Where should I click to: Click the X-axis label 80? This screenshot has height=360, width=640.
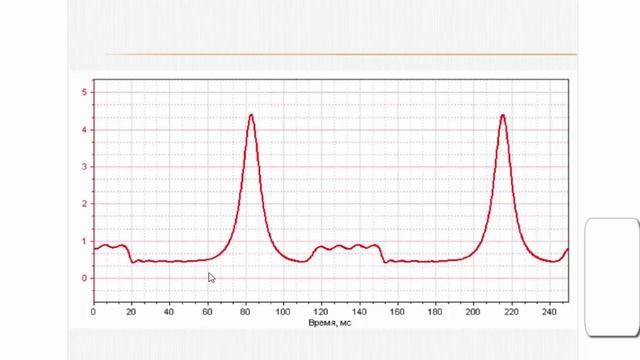click(x=245, y=312)
